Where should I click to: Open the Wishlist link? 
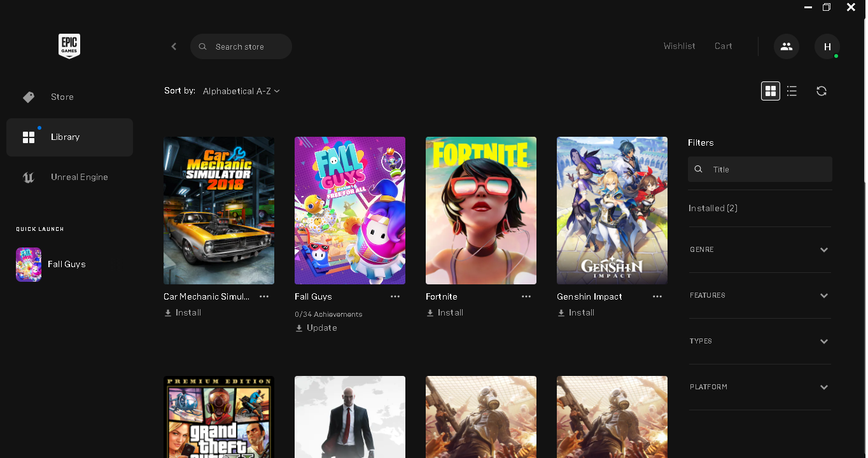coord(679,46)
